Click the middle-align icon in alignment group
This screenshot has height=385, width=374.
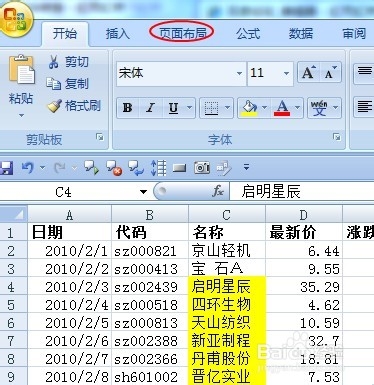pyautogui.click(x=365, y=71)
